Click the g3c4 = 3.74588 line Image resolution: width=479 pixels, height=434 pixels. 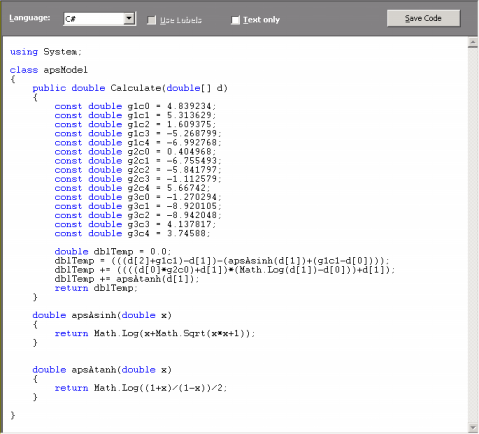(133, 233)
